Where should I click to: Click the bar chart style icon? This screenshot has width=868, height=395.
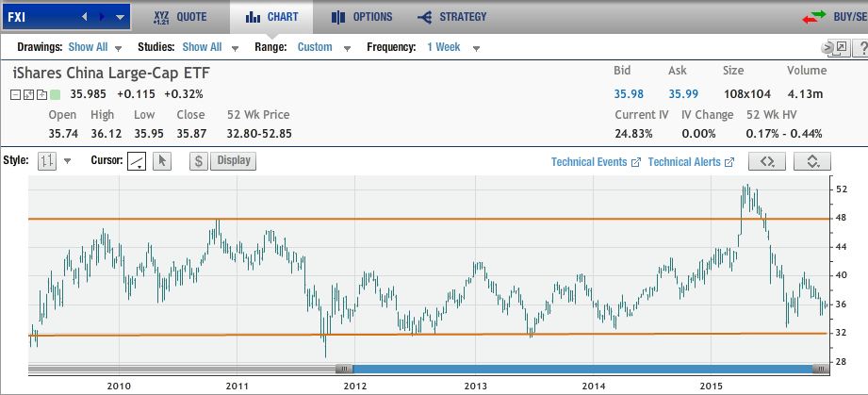pyautogui.click(x=47, y=161)
